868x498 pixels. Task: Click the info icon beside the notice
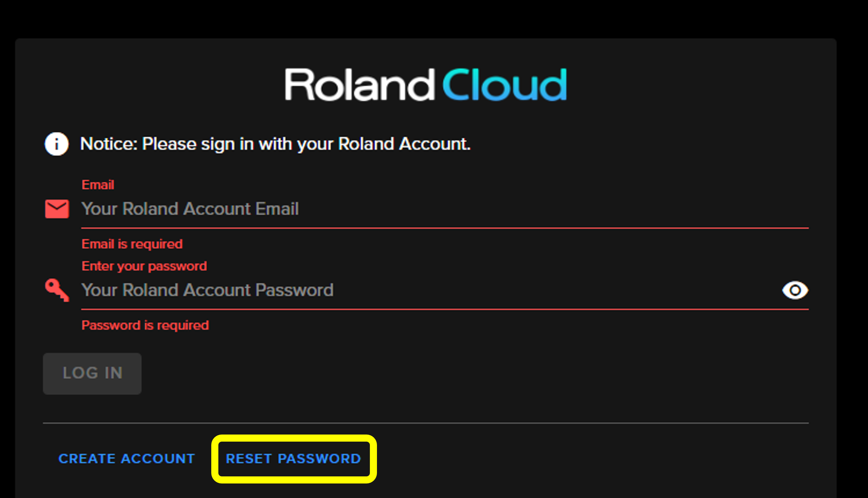(x=56, y=143)
